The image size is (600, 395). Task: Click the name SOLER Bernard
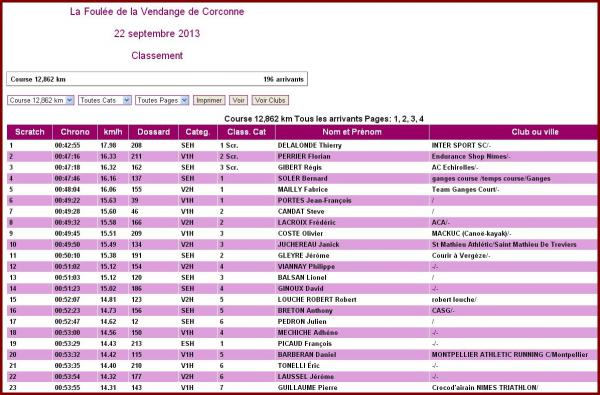coord(302,179)
